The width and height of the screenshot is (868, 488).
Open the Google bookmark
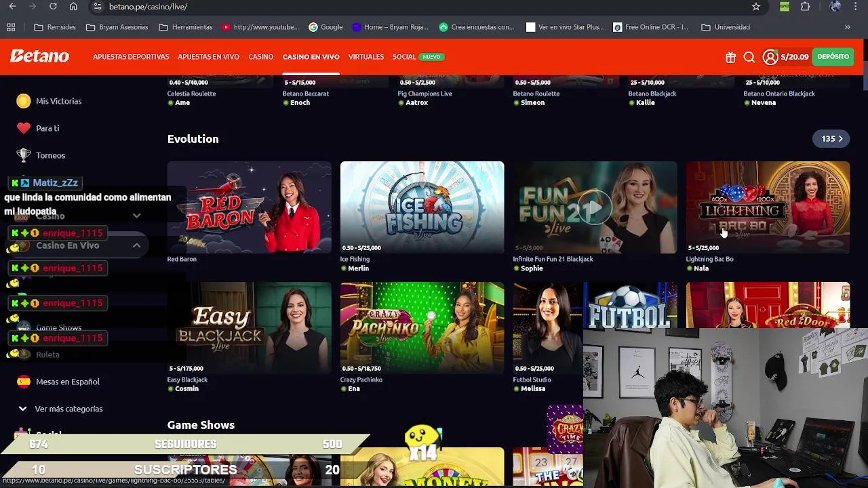(x=325, y=27)
